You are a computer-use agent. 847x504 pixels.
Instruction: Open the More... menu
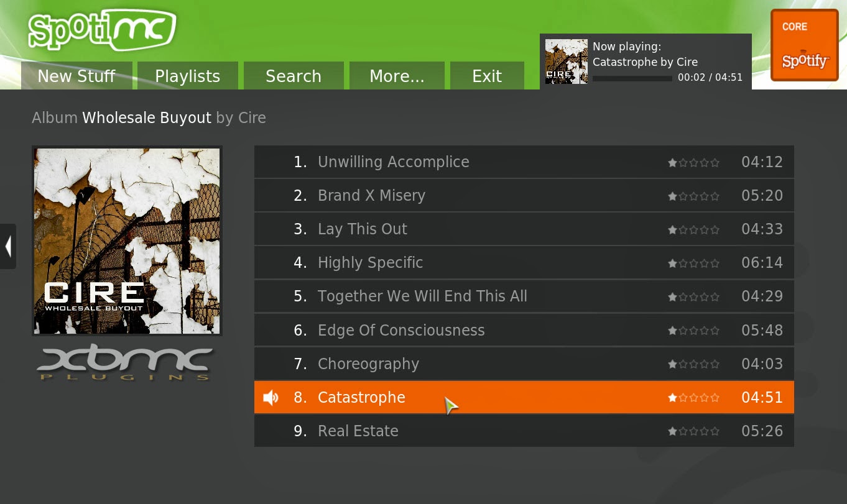pyautogui.click(x=397, y=75)
